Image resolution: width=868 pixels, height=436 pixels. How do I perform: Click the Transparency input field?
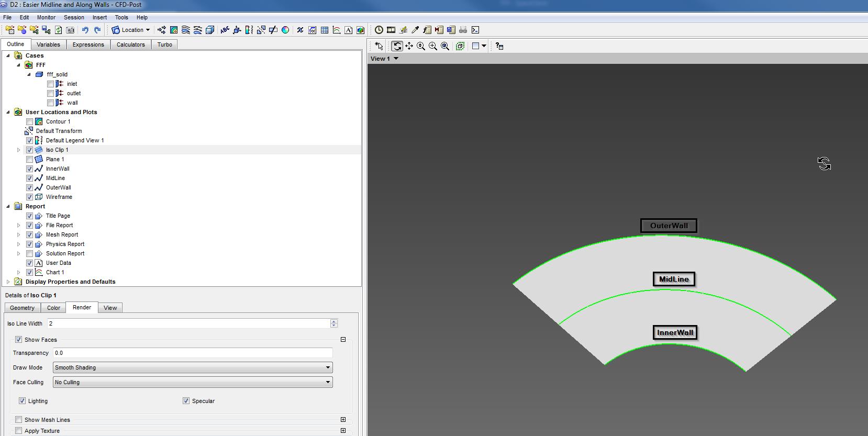pos(193,353)
